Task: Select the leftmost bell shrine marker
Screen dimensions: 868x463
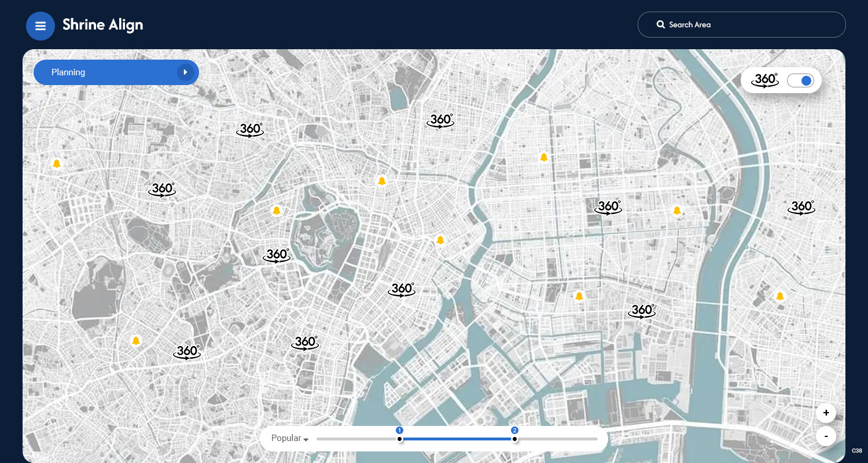Action: pos(57,164)
